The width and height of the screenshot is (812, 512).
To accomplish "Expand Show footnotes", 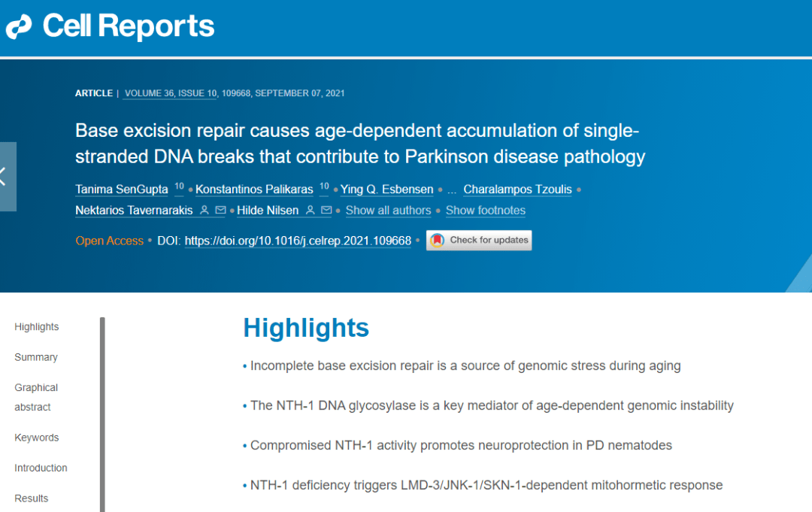I will click(x=485, y=211).
